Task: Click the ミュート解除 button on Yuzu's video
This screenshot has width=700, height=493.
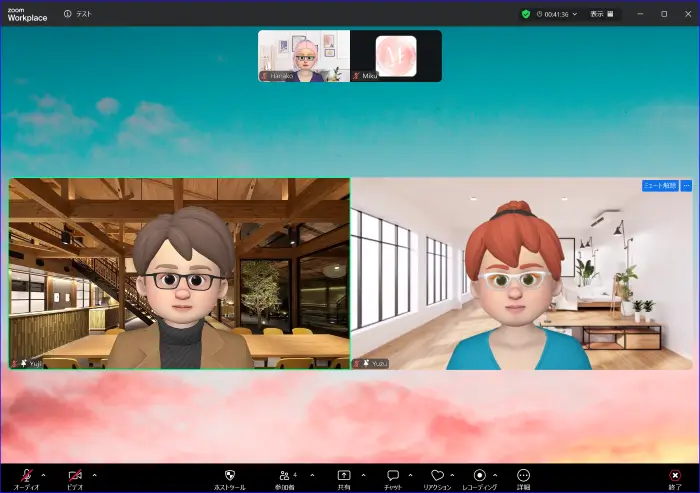Action: click(x=659, y=186)
